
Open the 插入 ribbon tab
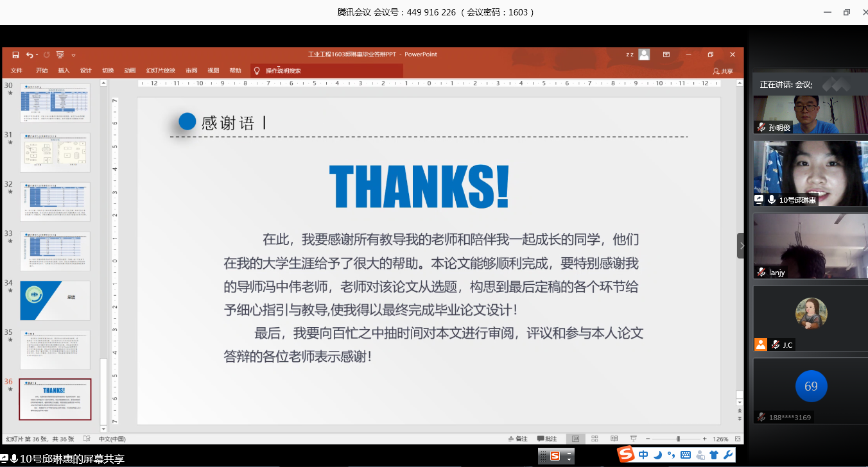pyautogui.click(x=64, y=71)
